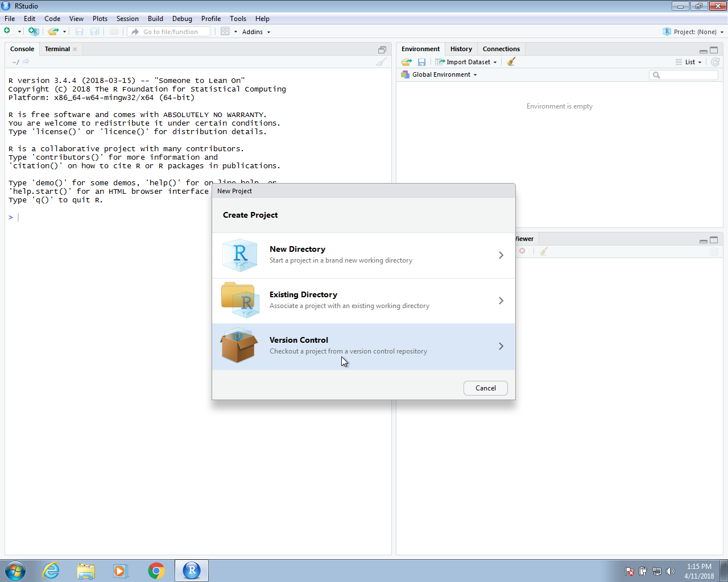Click the Viewer red remove icon
This screenshot has height=582, width=728.
tap(522, 251)
